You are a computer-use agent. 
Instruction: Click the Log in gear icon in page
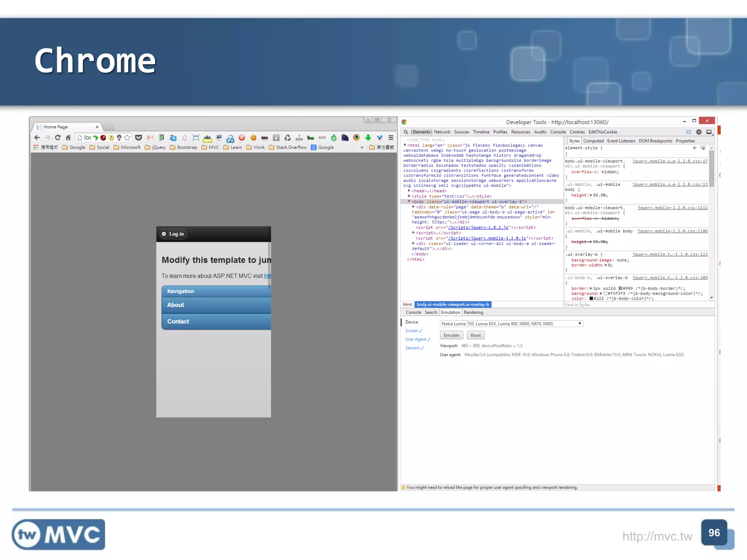pos(164,234)
